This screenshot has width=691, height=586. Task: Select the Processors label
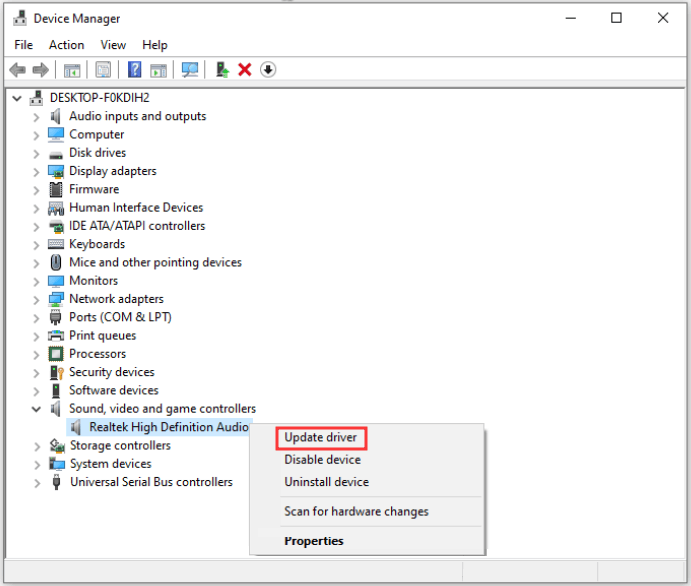point(97,354)
